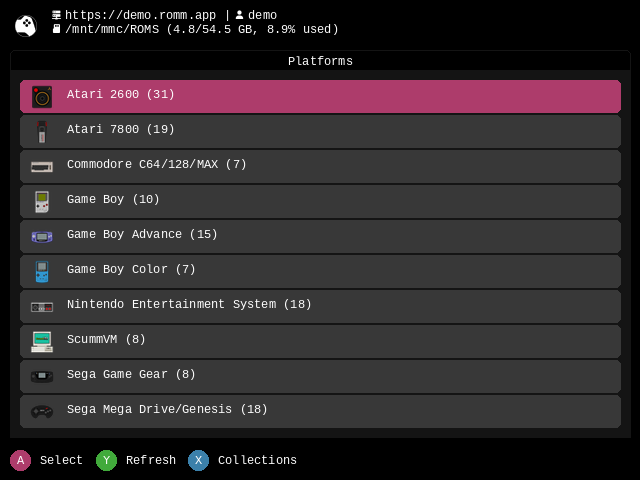Click the Game Boy Advance icon
Viewport: 640px width, 480px height.
42,237
